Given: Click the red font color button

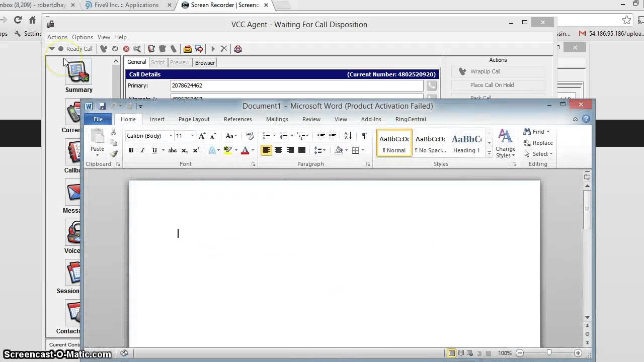Looking at the screenshot, I should click(x=245, y=150).
